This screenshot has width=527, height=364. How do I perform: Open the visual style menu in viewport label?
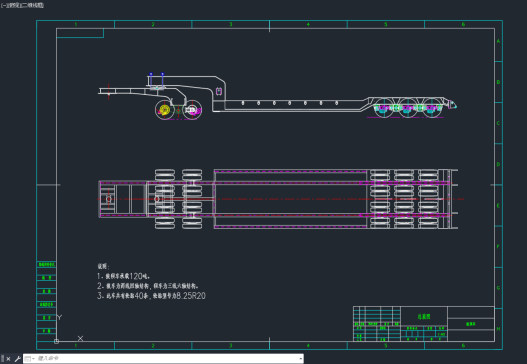(x=33, y=5)
